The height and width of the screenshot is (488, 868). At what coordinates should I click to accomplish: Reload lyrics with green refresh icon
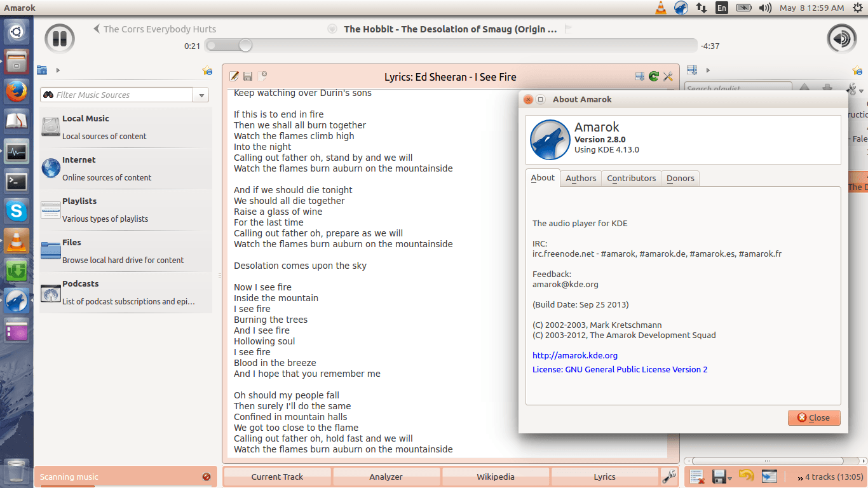pyautogui.click(x=654, y=76)
